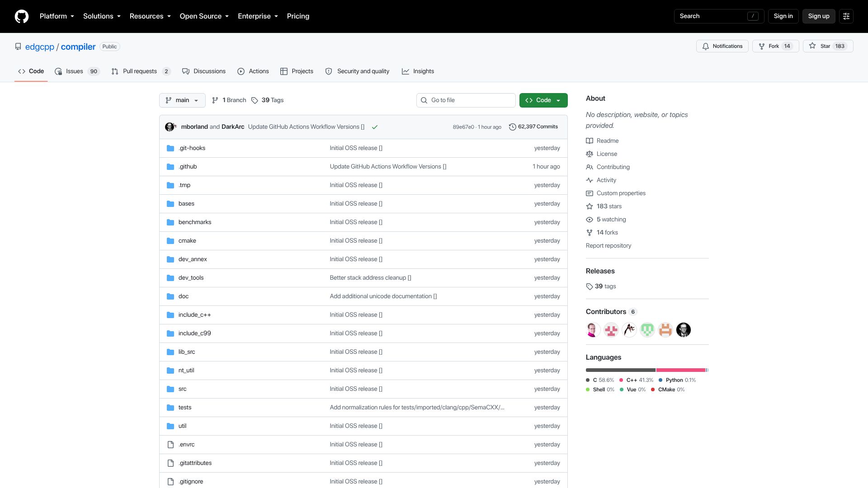The image size is (868, 488).
Task: Click the top Search box
Action: click(x=719, y=16)
